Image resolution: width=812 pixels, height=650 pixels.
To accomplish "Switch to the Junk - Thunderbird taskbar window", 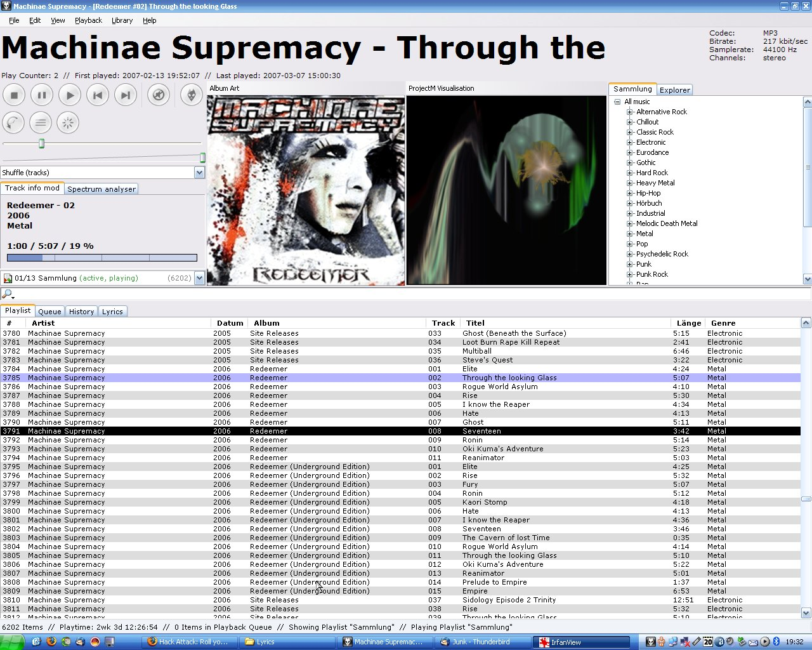I will point(482,642).
